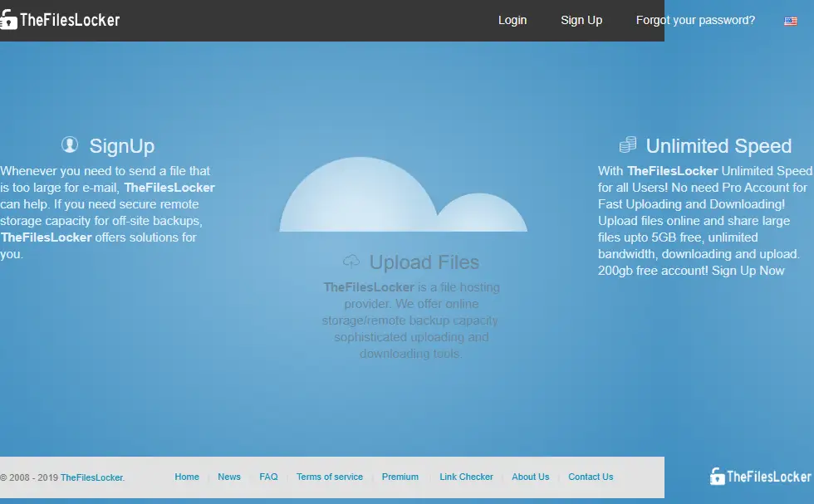Open the Link Checker page
The height and width of the screenshot is (504, 814).
coord(466,477)
